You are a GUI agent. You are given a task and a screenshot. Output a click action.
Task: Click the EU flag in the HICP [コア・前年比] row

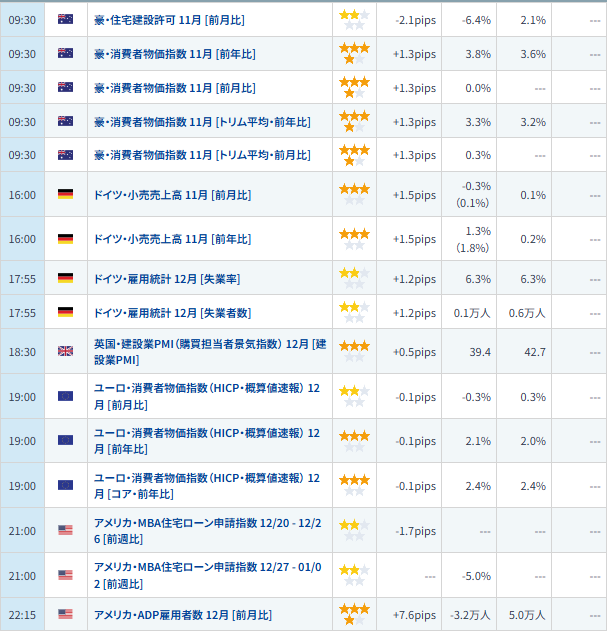tap(65, 486)
